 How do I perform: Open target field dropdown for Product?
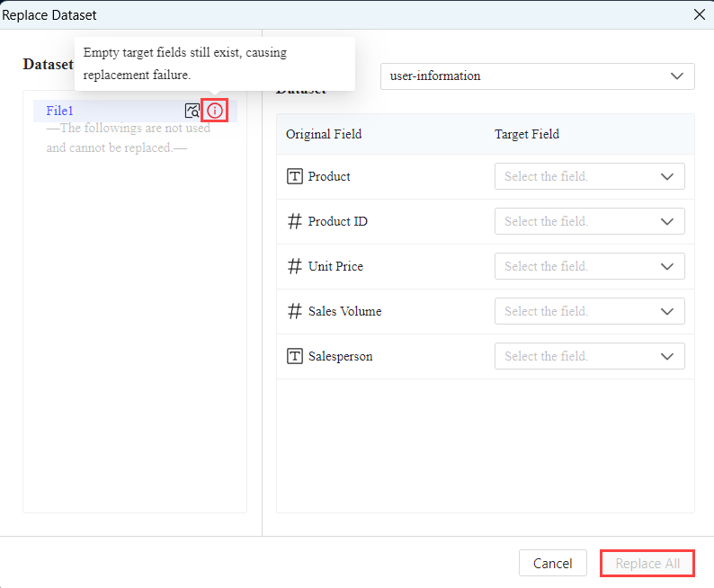[589, 176]
